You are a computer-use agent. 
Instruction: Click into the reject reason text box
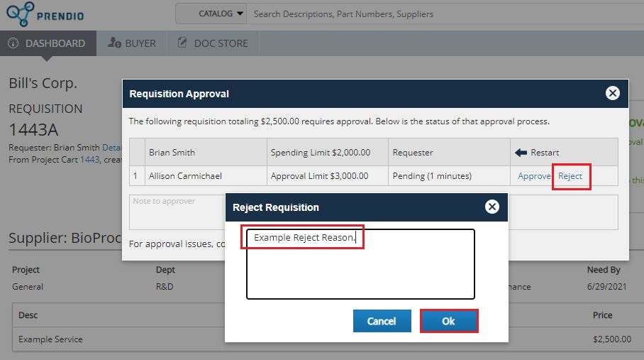pos(360,270)
